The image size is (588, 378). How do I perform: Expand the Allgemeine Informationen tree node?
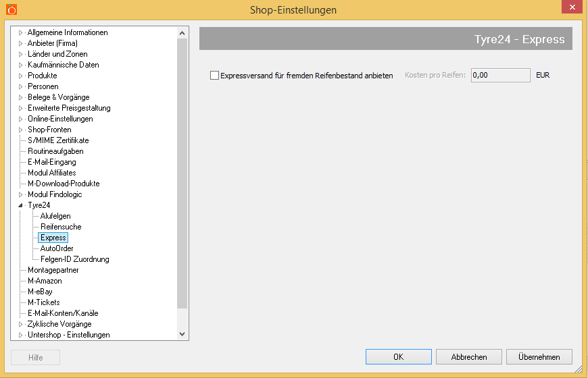[x=21, y=32]
